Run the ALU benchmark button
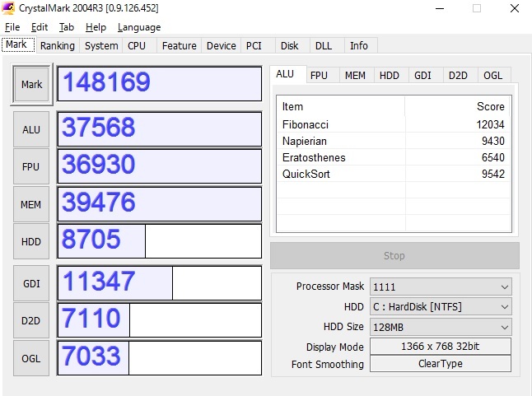This screenshot has height=396, width=532. click(x=31, y=129)
